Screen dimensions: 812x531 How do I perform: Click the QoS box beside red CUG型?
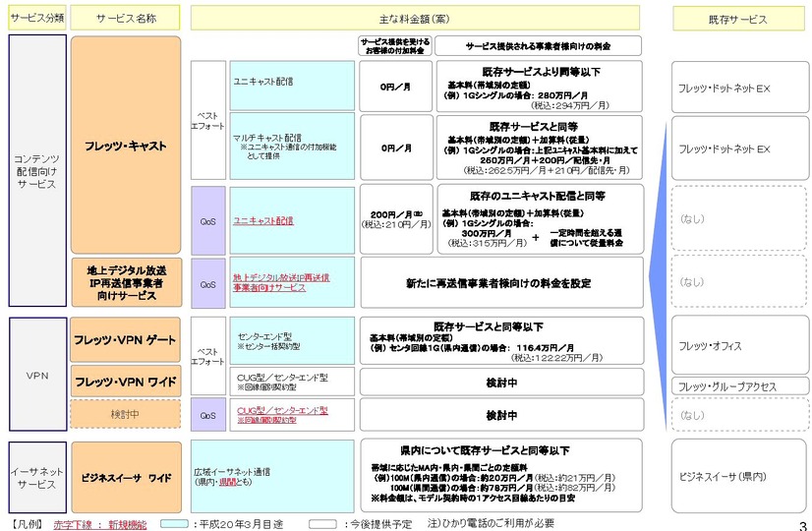click(208, 415)
